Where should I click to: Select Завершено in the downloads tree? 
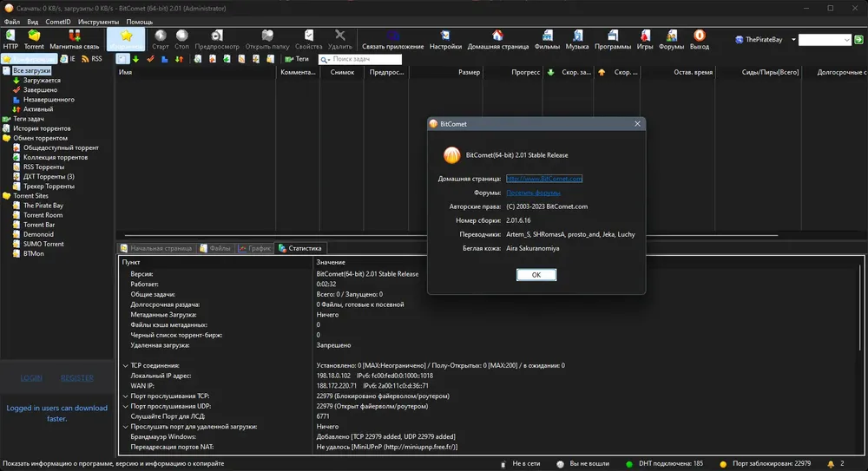pyautogui.click(x=40, y=89)
